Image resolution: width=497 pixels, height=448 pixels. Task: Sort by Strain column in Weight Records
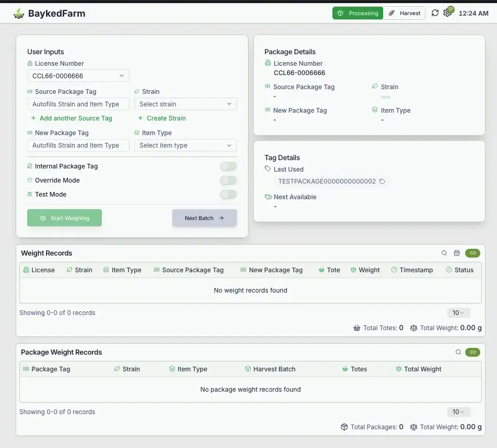(x=79, y=270)
